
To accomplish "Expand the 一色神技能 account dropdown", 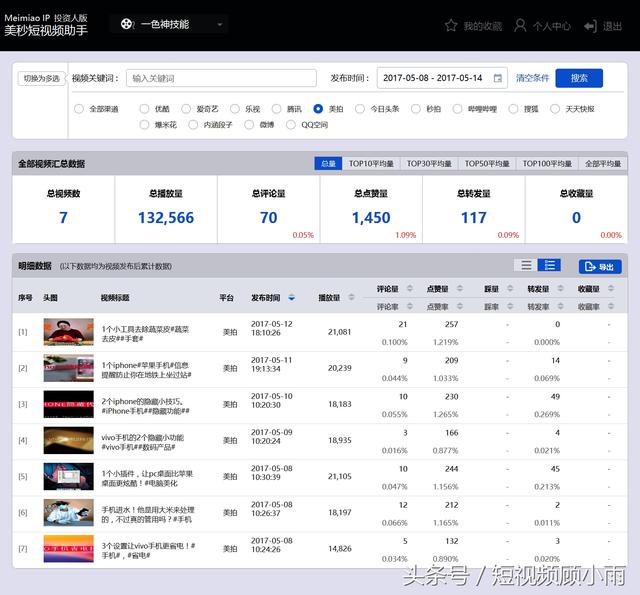I will (219, 25).
